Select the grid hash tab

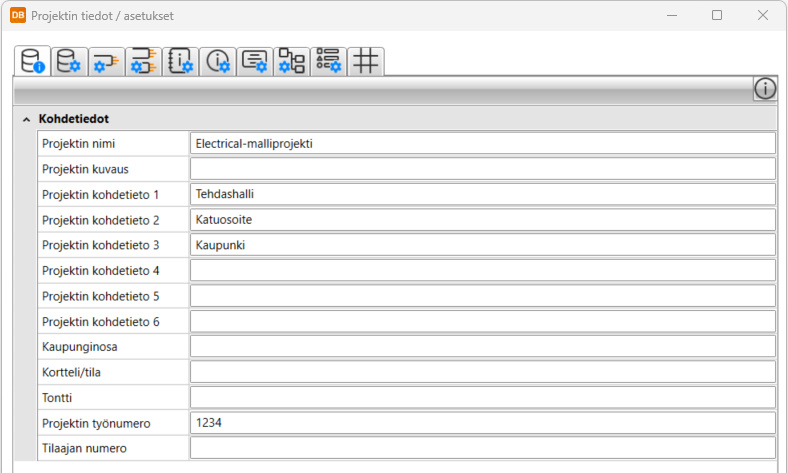pyautogui.click(x=366, y=62)
